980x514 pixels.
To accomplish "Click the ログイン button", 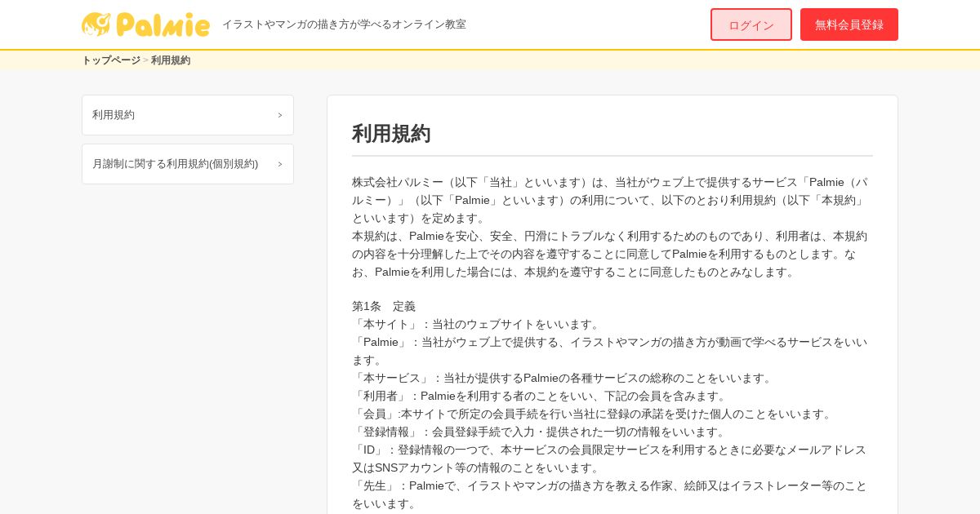I will coord(751,24).
